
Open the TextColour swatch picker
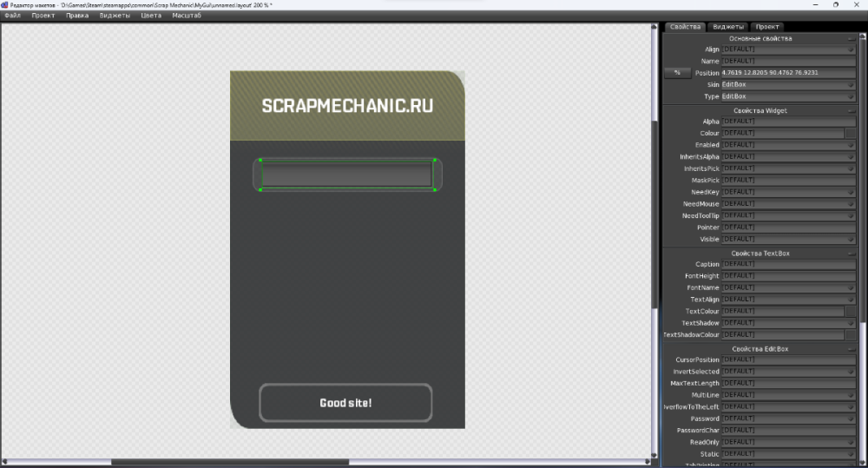tap(851, 311)
